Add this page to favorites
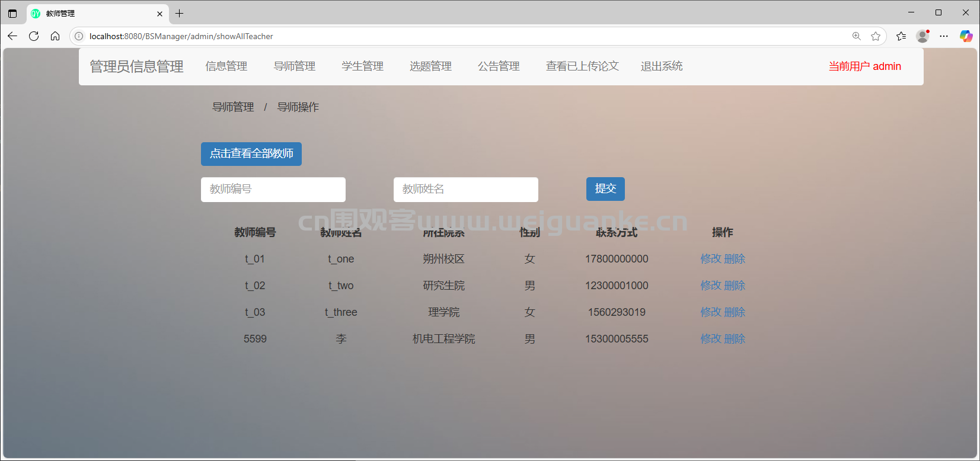The width and height of the screenshot is (980, 461). (876, 36)
